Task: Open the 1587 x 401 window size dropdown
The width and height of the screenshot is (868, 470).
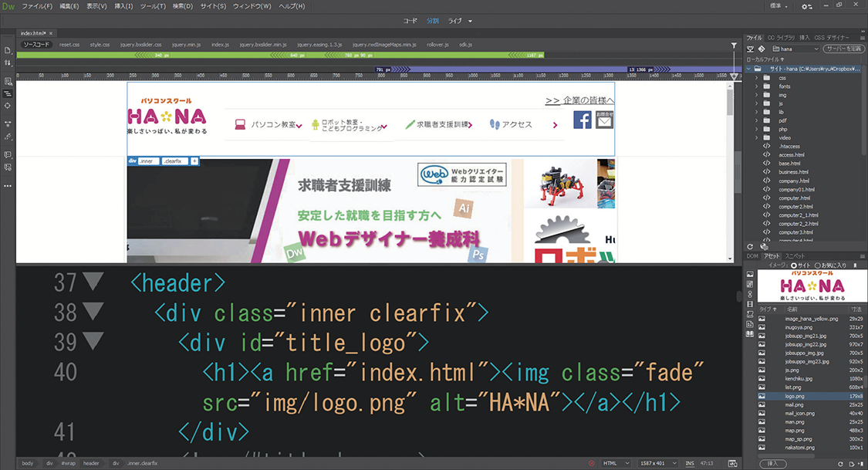Action: pos(657,463)
